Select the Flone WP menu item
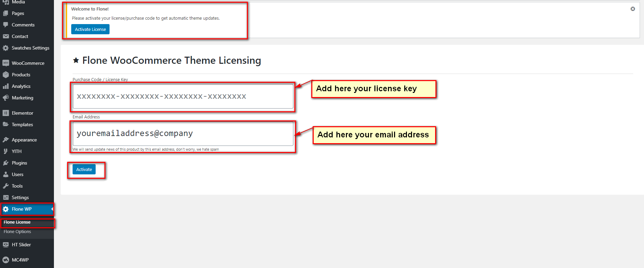 coord(27,209)
